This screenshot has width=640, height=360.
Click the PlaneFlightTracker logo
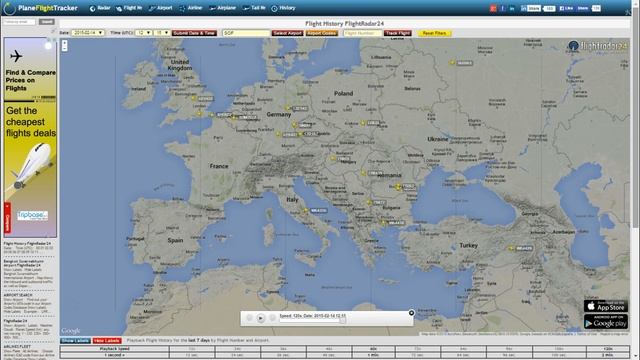point(40,8)
